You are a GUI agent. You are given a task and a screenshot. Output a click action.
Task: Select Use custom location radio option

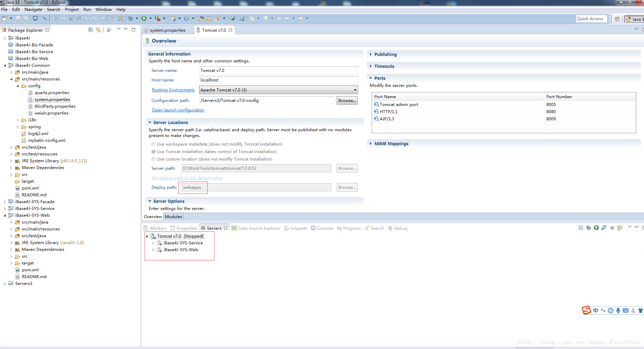pyautogui.click(x=154, y=159)
